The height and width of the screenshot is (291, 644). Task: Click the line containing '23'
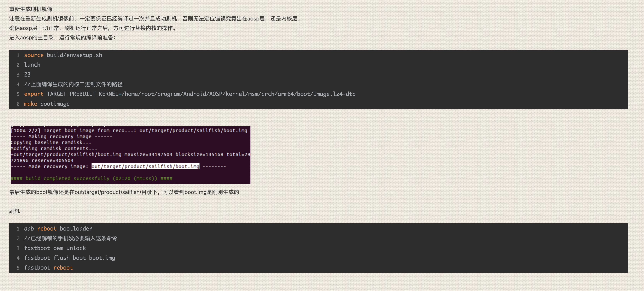[27, 75]
